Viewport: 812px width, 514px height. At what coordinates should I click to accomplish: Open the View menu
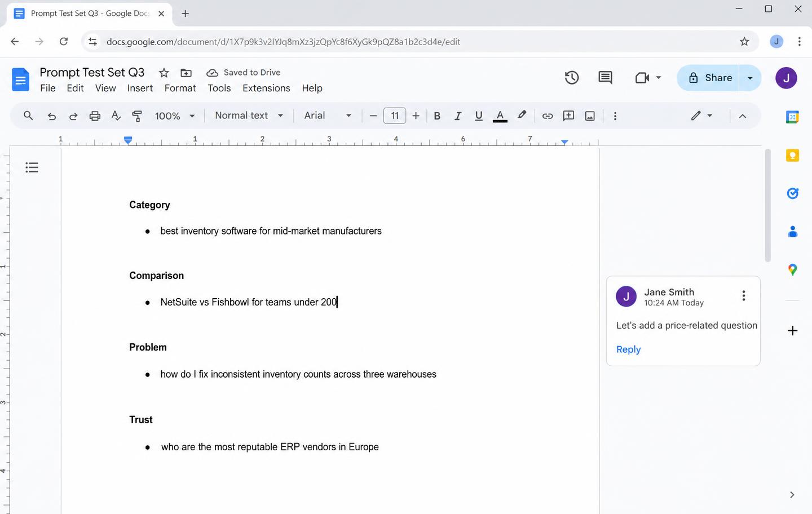[x=105, y=88]
